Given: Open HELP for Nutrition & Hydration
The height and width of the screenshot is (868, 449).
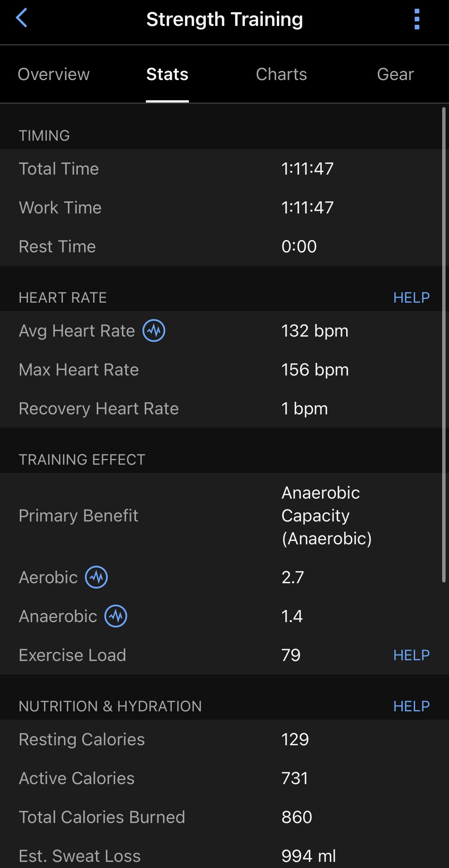Looking at the screenshot, I should click(x=411, y=706).
